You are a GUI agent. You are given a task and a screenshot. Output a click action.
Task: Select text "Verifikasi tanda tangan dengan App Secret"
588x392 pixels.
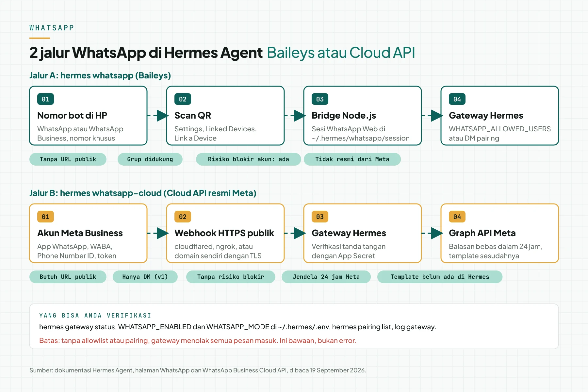(x=349, y=251)
